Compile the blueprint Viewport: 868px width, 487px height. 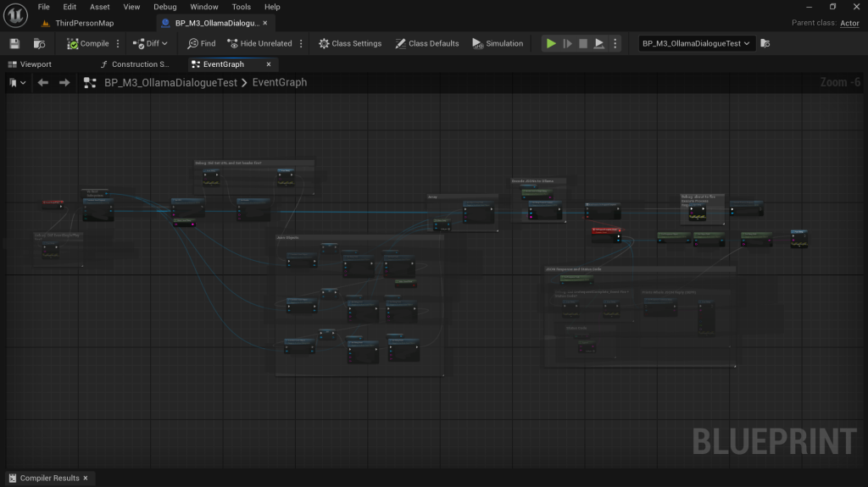pyautogui.click(x=88, y=43)
